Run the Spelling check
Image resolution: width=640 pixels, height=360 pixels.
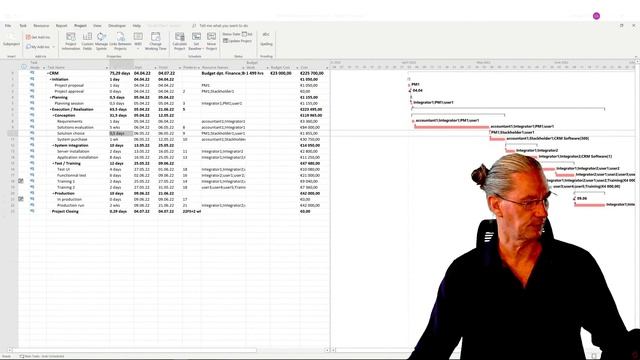(266, 39)
